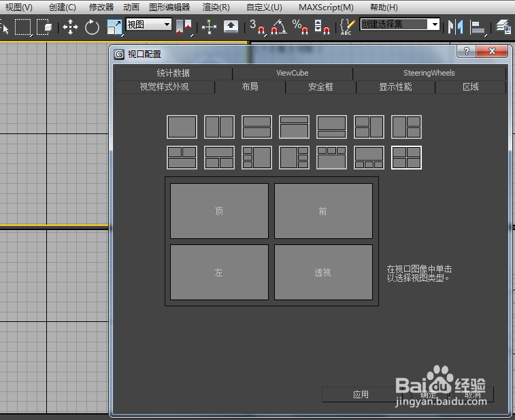The width and height of the screenshot is (515, 420).
Task: Open the Layer Manager icon
Action: tap(503, 27)
